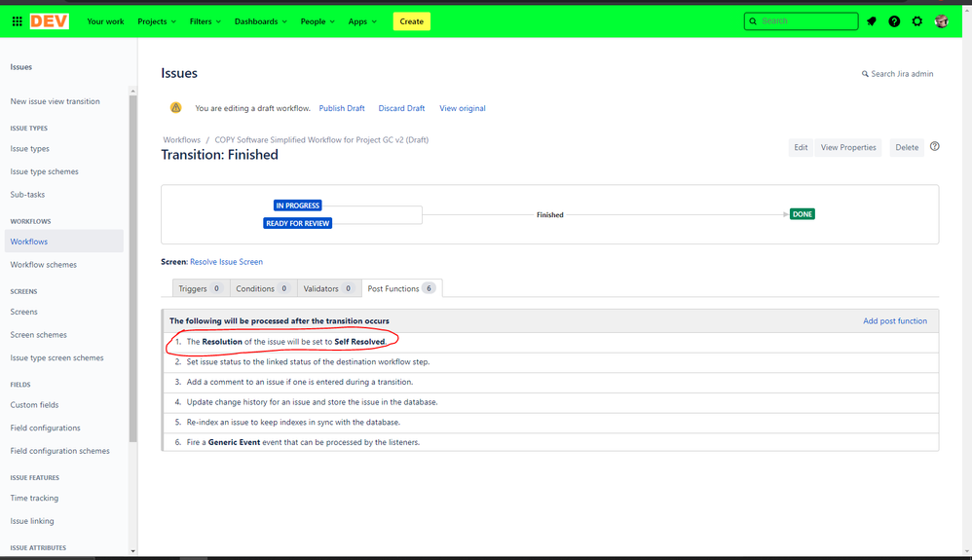Viewport: 972px width, 560px height.
Task: Open Search Jira admin
Action: tap(898, 74)
